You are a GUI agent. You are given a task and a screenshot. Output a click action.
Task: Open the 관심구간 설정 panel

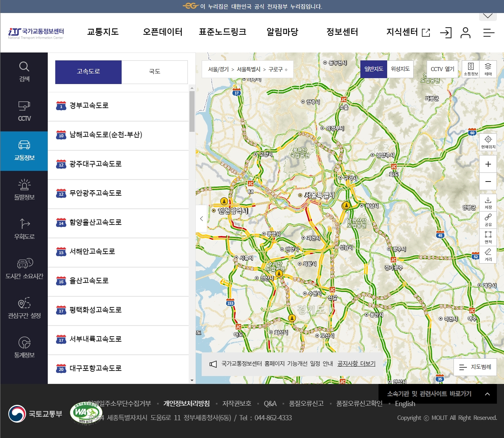coord(24,309)
